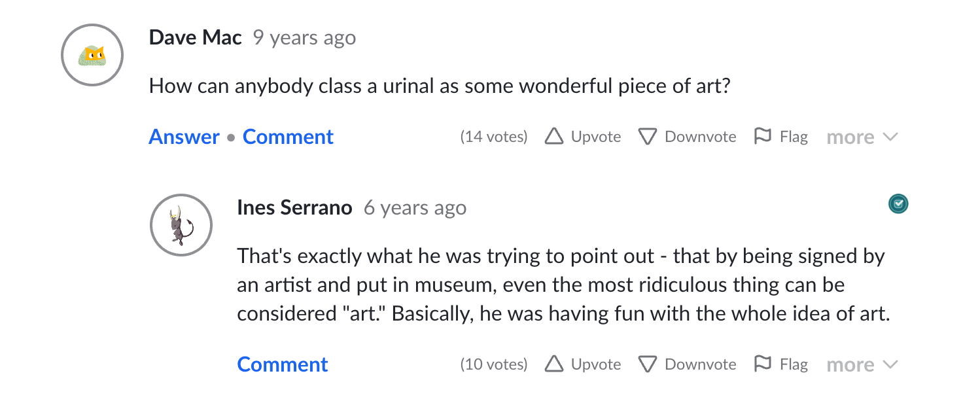
Task: Open Dave Mac's user name link
Action: [195, 37]
